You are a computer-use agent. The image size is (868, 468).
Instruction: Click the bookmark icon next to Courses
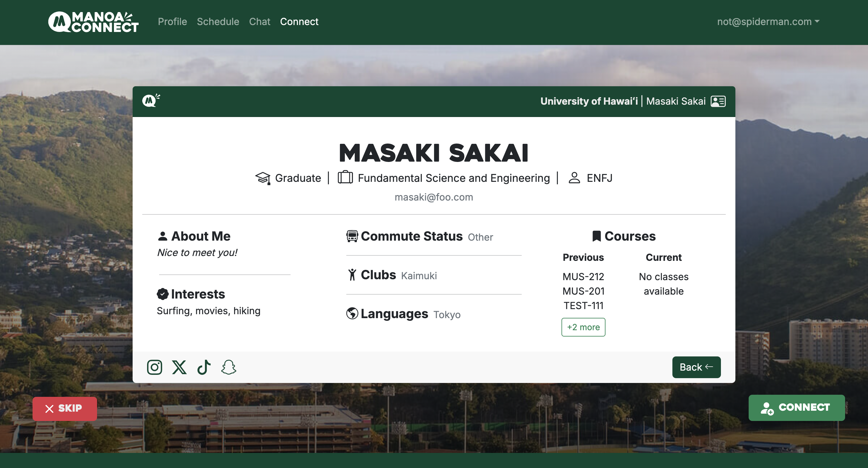(x=596, y=236)
